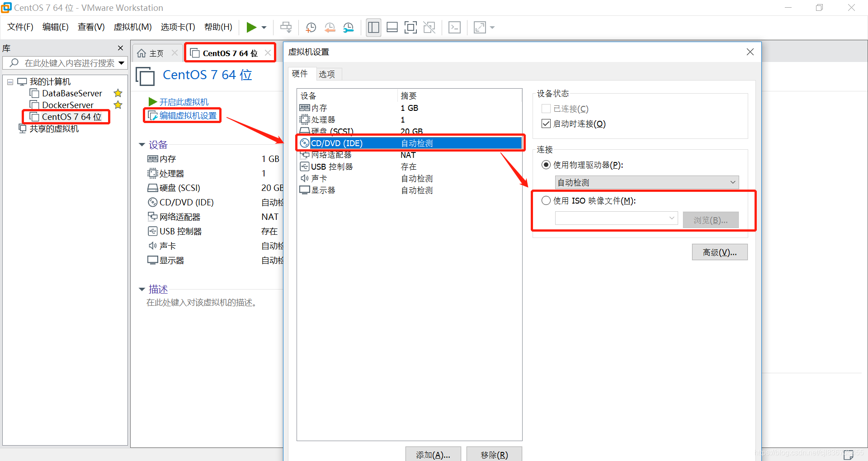The width and height of the screenshot is (868, 461).
Task: Open the power options dropdown arrow beside play
Action: pyautogui.click(x=264, y=28)
